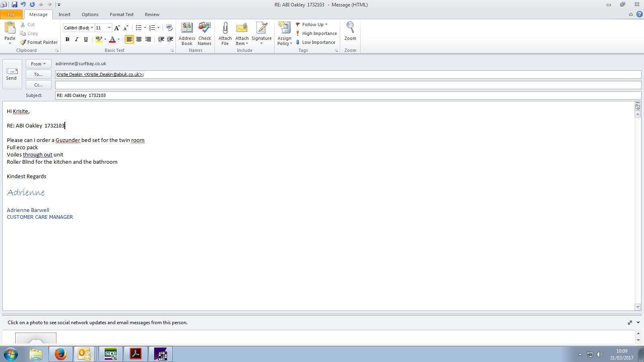
Task: Send the email message
Action: pos(12,74)
